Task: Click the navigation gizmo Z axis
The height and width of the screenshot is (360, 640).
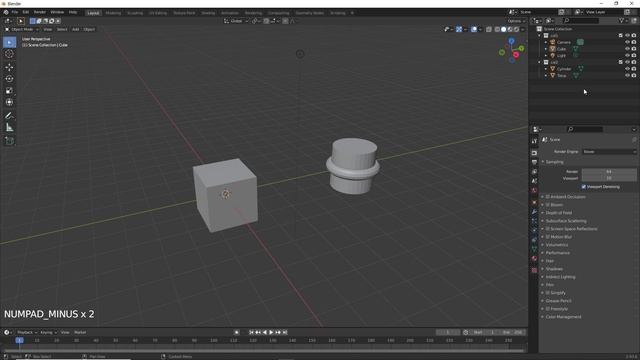Action: 511,41
